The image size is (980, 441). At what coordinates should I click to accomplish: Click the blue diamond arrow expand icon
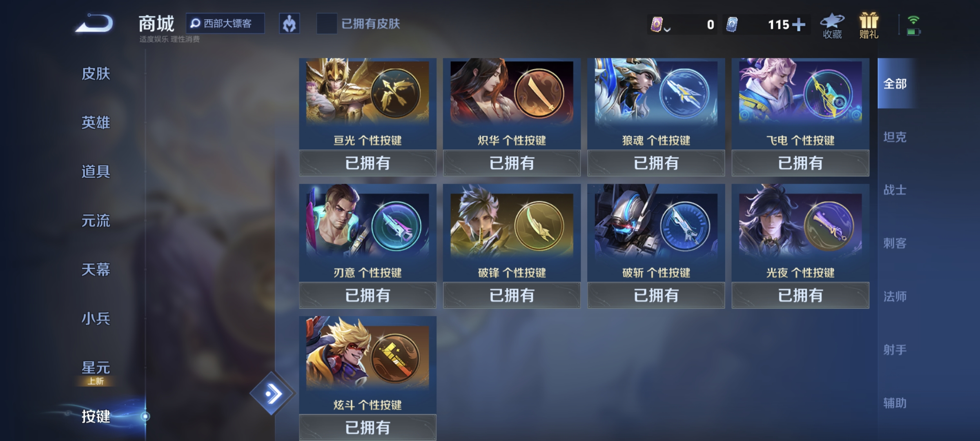(272, 394)
